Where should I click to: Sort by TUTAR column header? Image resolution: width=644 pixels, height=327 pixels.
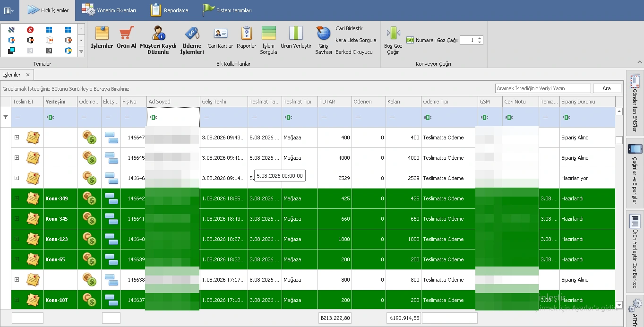pos(335,102)
